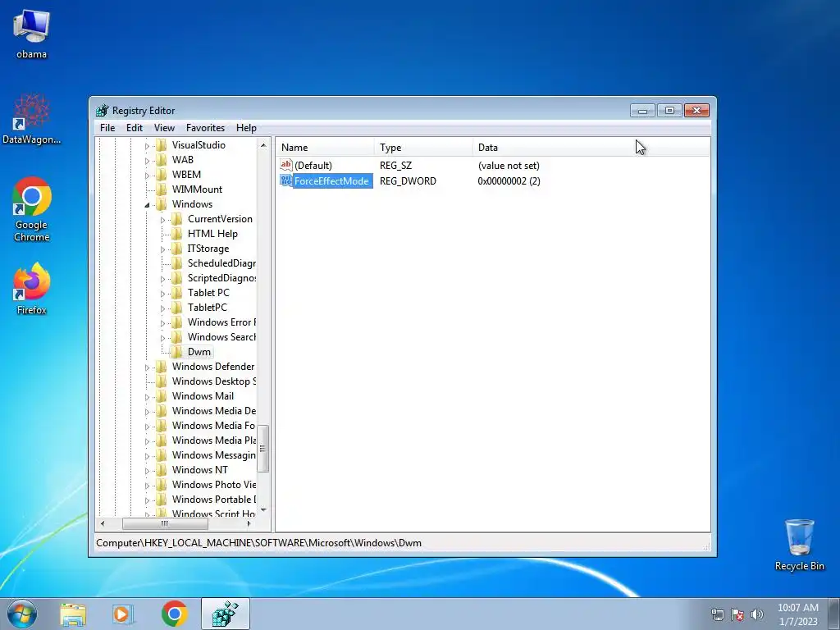Screen dimensions: 840x630
Task: Click the CurrentVersion folder icon
Action: click(x=177, y=218)
